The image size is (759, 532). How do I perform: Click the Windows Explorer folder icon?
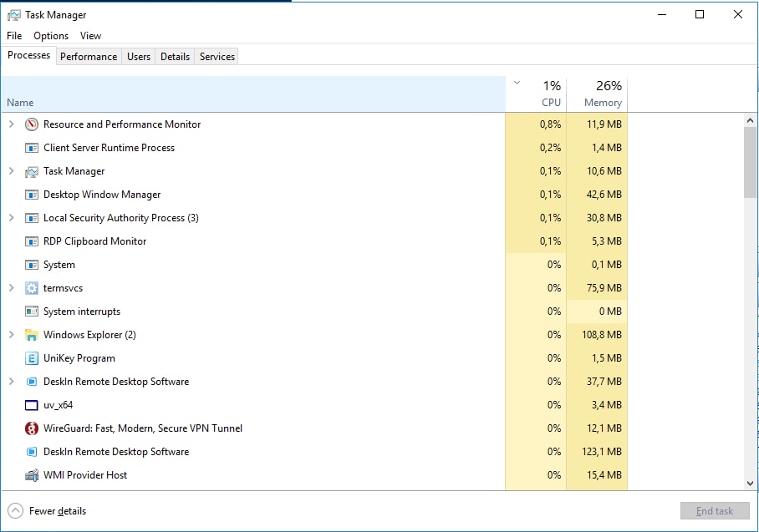coord(31,334)
